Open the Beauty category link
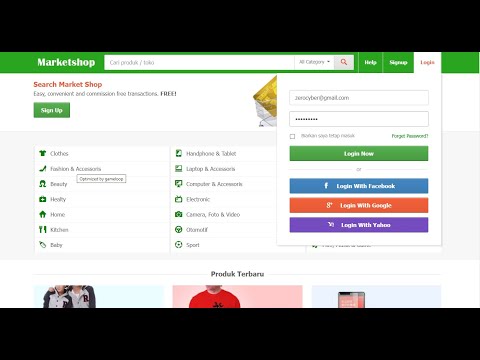The height and width of the screenshot is (360, 480). point(59,184)
